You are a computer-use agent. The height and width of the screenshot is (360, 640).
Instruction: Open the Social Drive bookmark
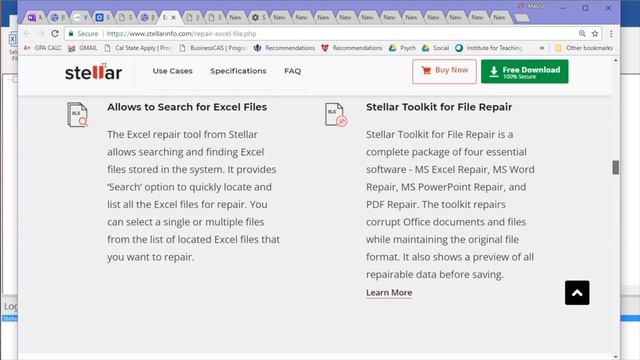(x=436, y=48)
